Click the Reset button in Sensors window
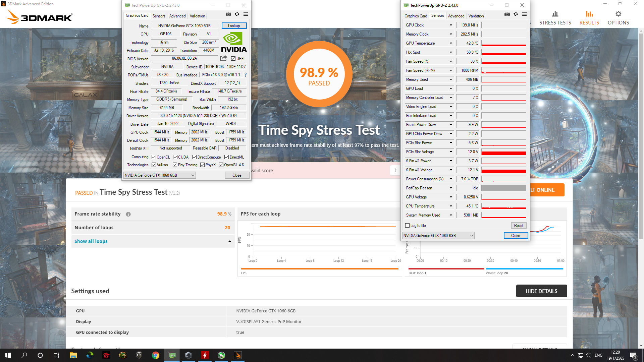The height and width of the screenshot is (362, 644). [518, 226]
